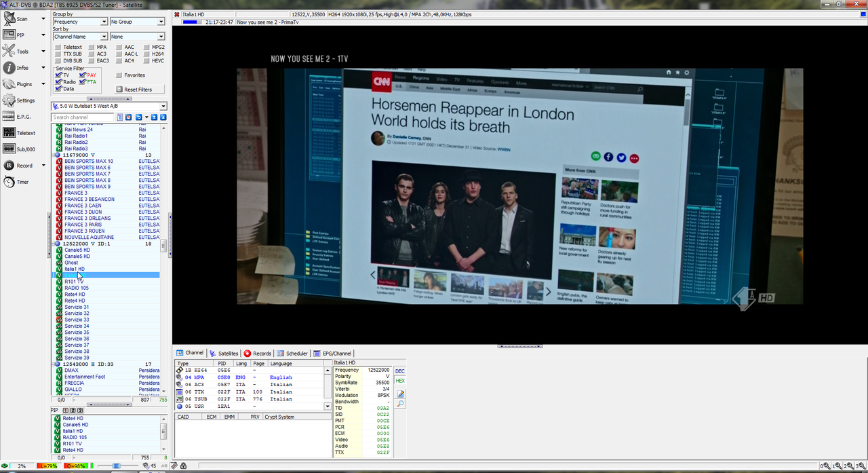Switch to the Scheduler tab
Image resolution: width=868 pixels, height=473 pixels.
pos(292,353)
